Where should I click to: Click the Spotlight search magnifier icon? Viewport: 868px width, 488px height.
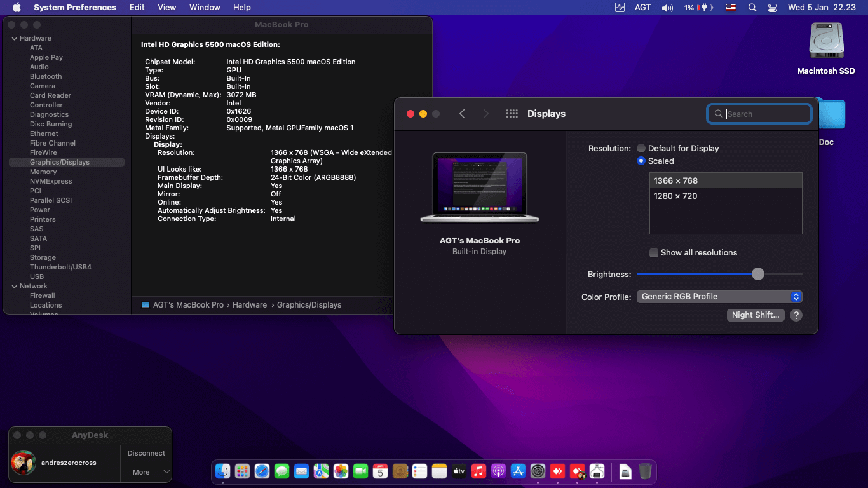click(752, 8)
